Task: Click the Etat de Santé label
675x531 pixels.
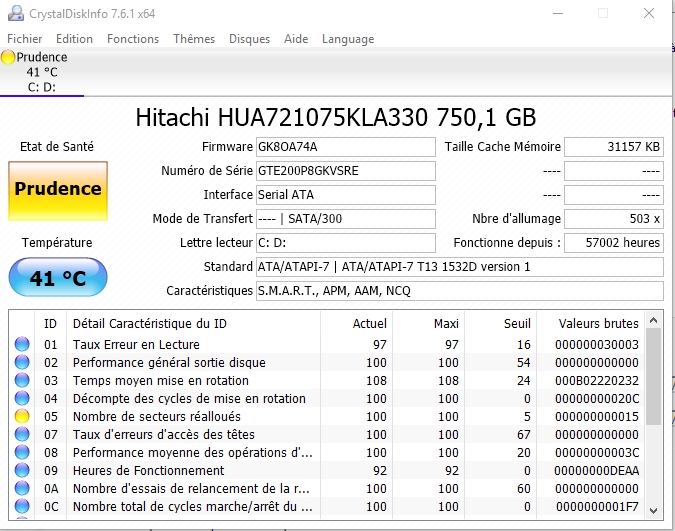Action: tap(57, 146)
